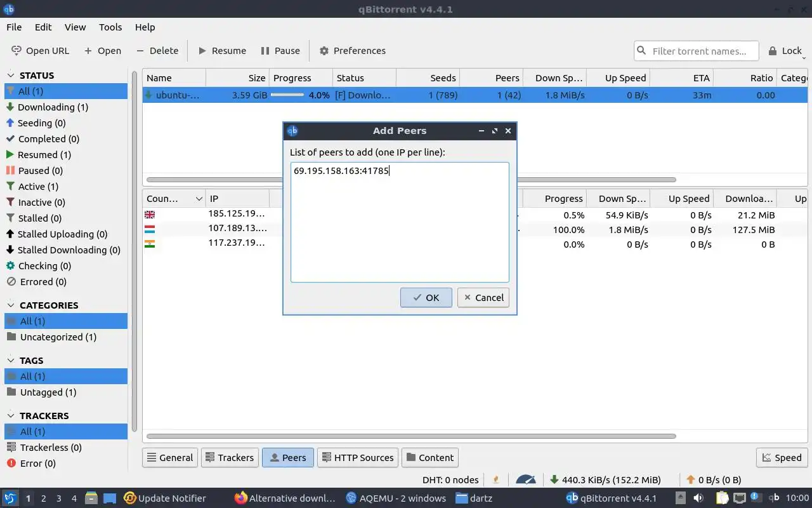Image resolution: width=812 pixels, height=508 pixels.
Task: Click the connection status flame icon
Action: (496, 480)
